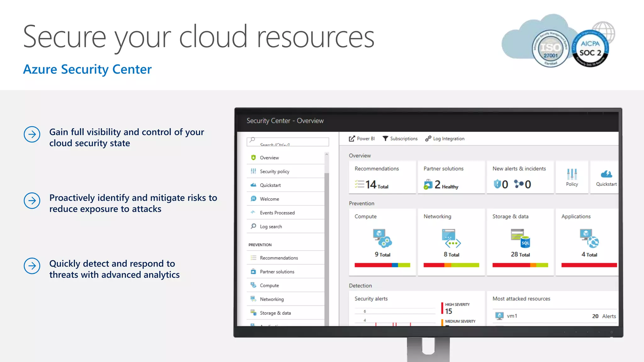Open Events Processed menu entry
644x362 pixels.
286,213
